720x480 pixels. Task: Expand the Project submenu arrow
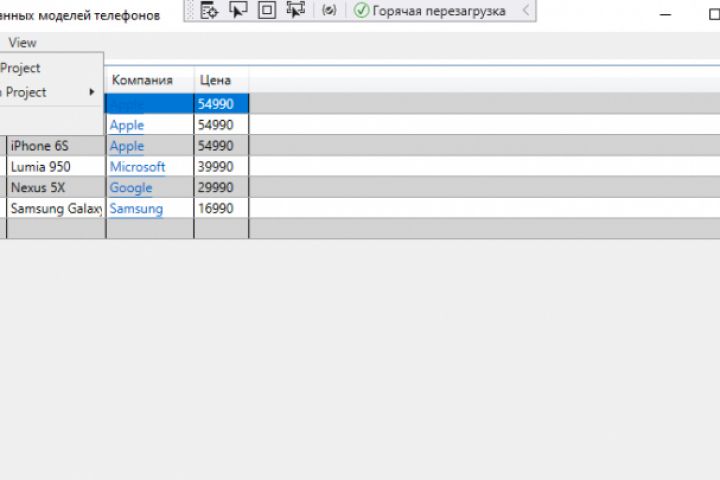pyautogui.click(x=92, y=92)
